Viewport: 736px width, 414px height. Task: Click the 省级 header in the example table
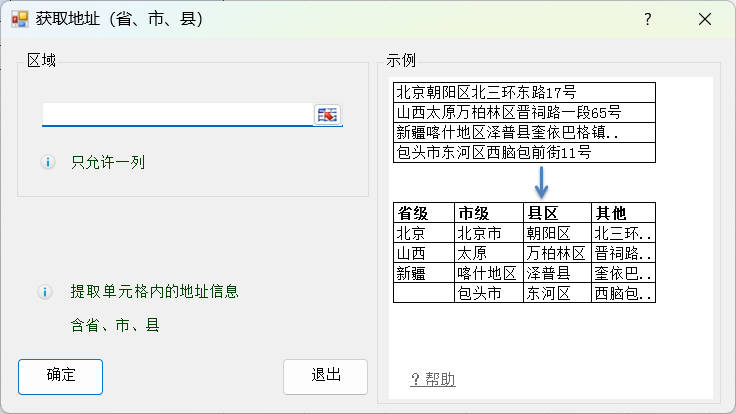413,213
